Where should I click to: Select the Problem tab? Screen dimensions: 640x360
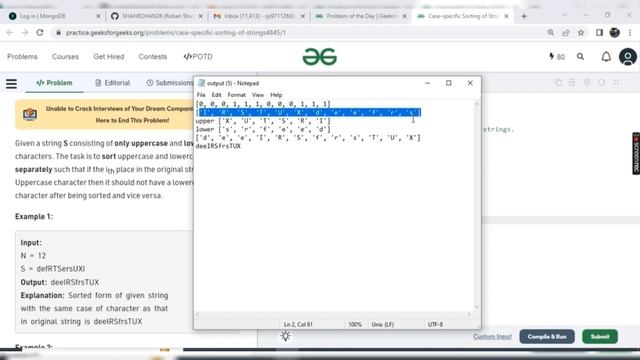[54, 83]
